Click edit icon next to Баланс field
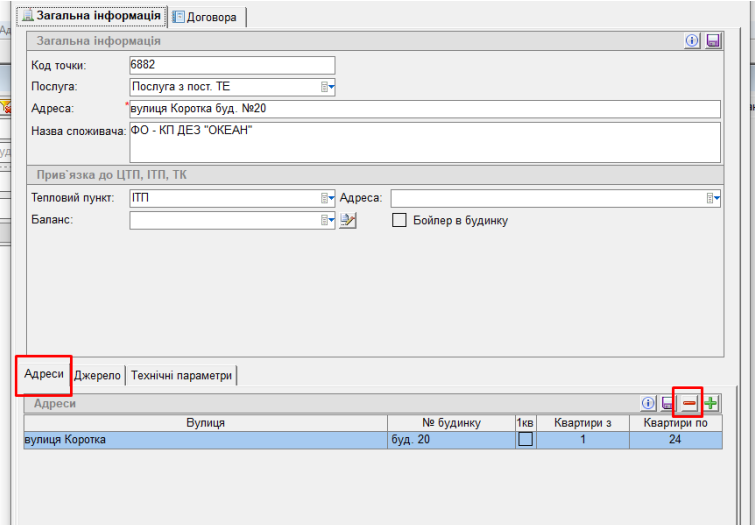Viewport: 755px width, 525px height. pos(348,220)
